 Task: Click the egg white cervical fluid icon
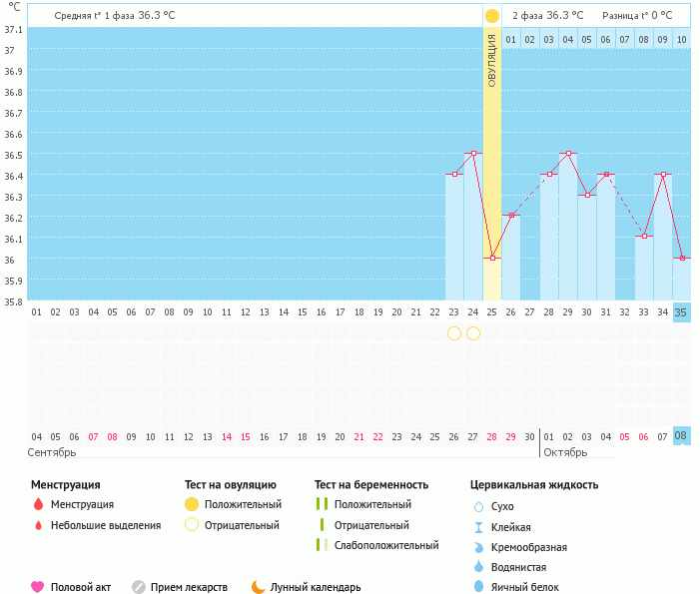tap(479, 587)
